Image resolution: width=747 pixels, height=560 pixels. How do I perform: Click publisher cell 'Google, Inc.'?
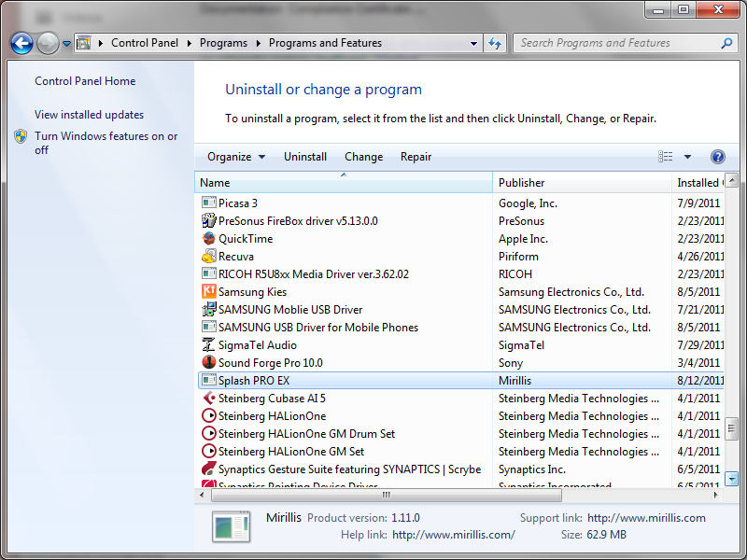pyautogui.click(x=528, y=203)
